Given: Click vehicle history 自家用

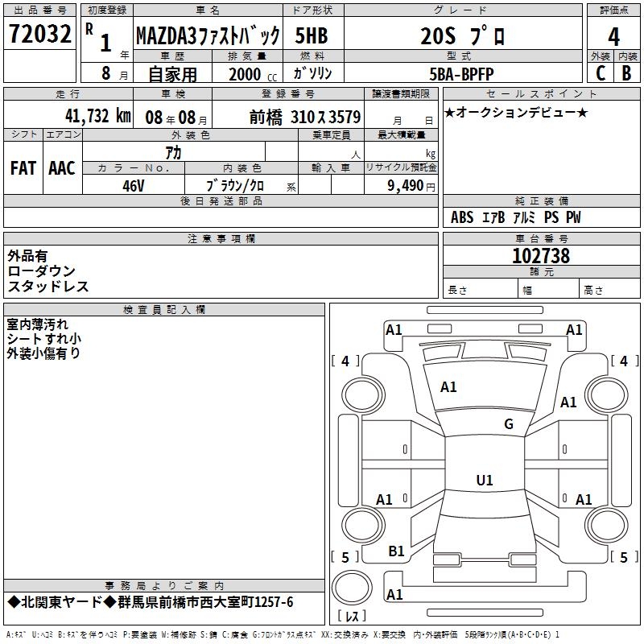Looking at the screenshot, I should (172, 74).
